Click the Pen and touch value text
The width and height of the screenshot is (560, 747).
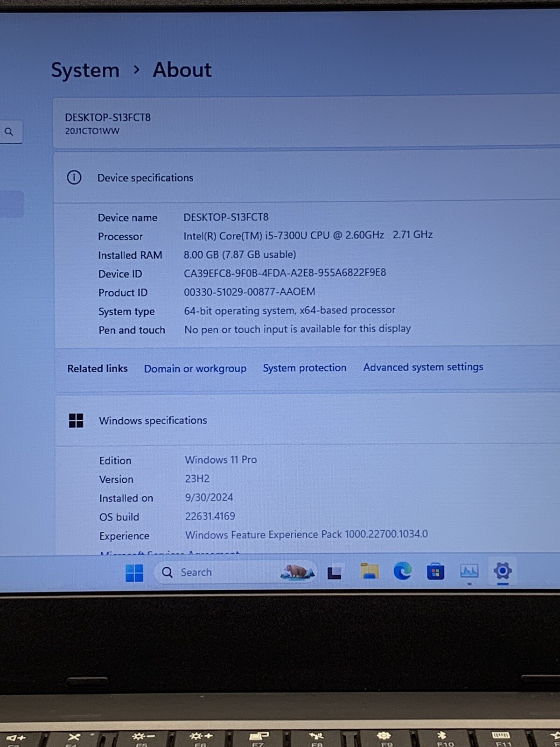pos(298,329)
